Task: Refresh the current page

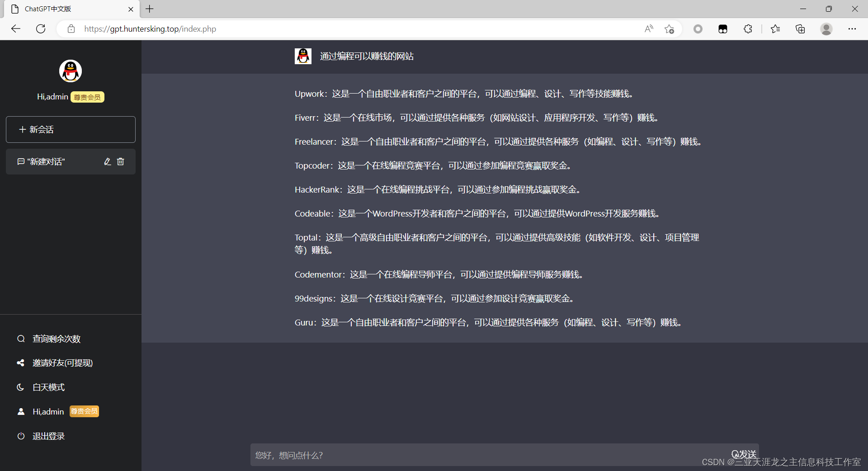Action: [x=41, y=29]
